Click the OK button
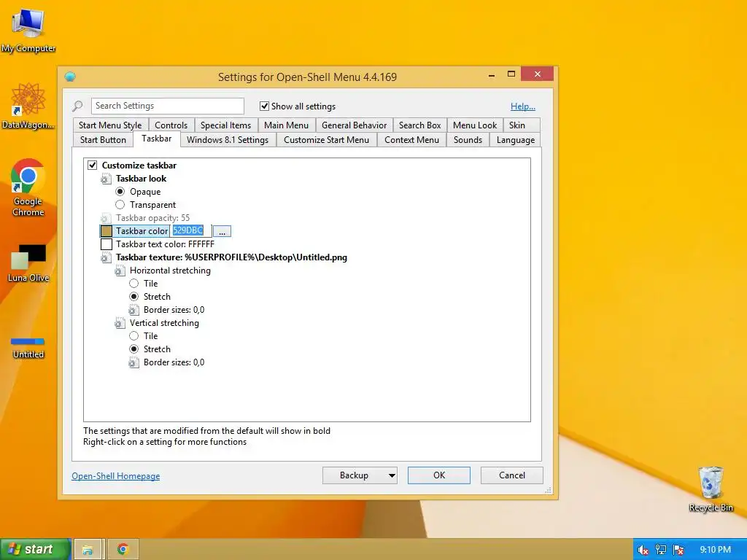Screen dimensions: 747x560 [x=438, y=475]
